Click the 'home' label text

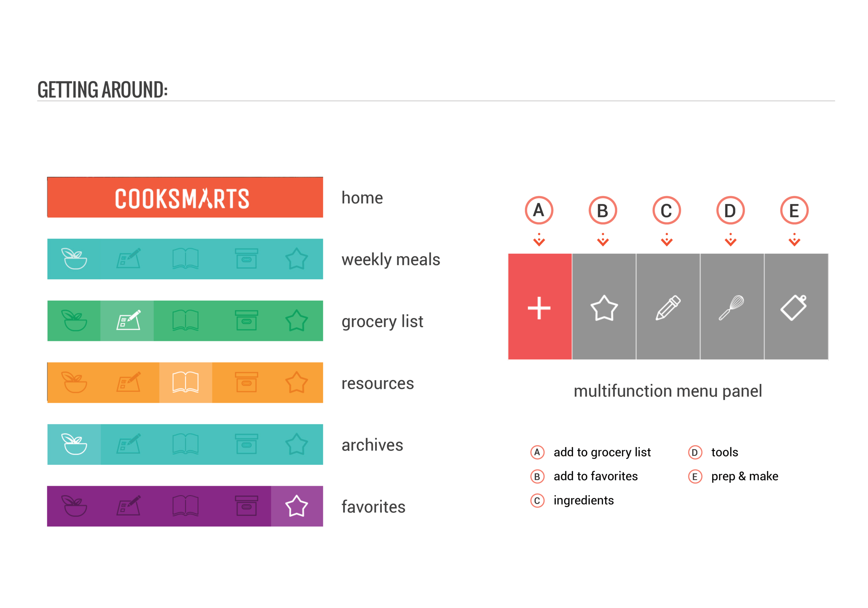[x=362, y=198]
